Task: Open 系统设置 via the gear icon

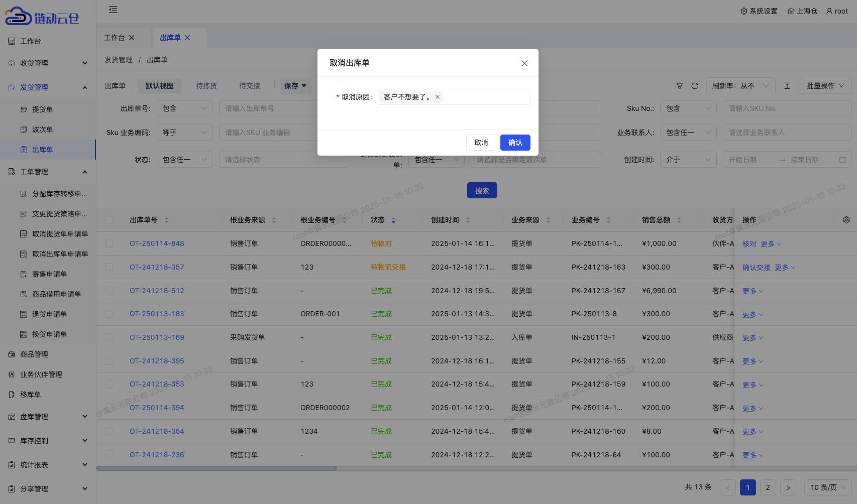Action: 744,11
